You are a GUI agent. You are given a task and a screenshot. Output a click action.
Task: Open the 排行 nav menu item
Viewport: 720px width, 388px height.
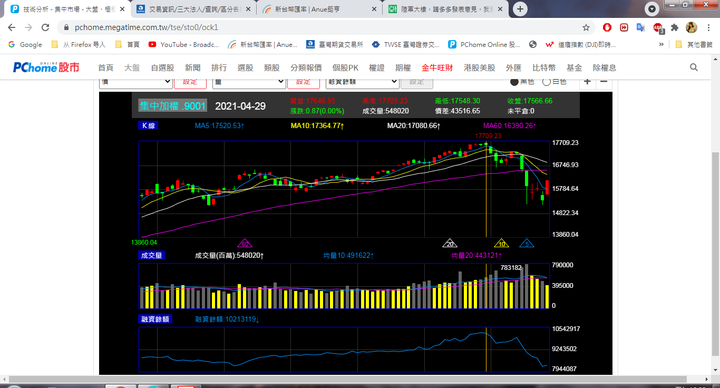pos(219,67)
